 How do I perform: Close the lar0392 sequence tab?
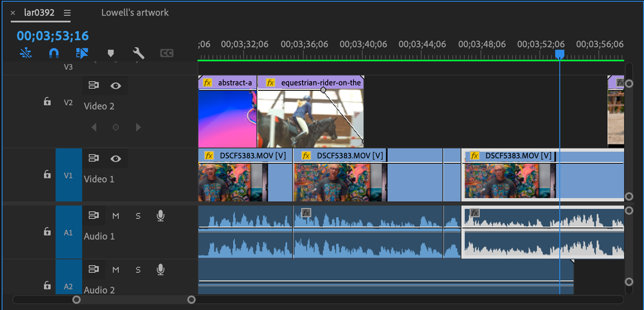click(13, 13)
